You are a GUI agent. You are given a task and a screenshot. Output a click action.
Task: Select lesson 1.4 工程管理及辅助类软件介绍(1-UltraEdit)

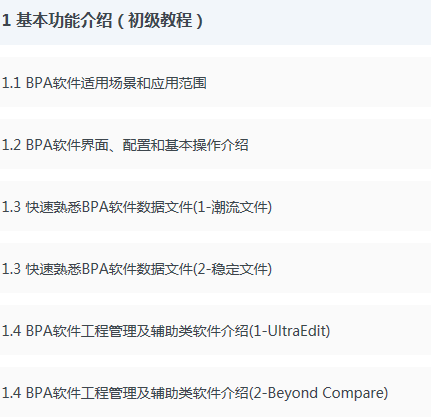[x=215, y=330]
